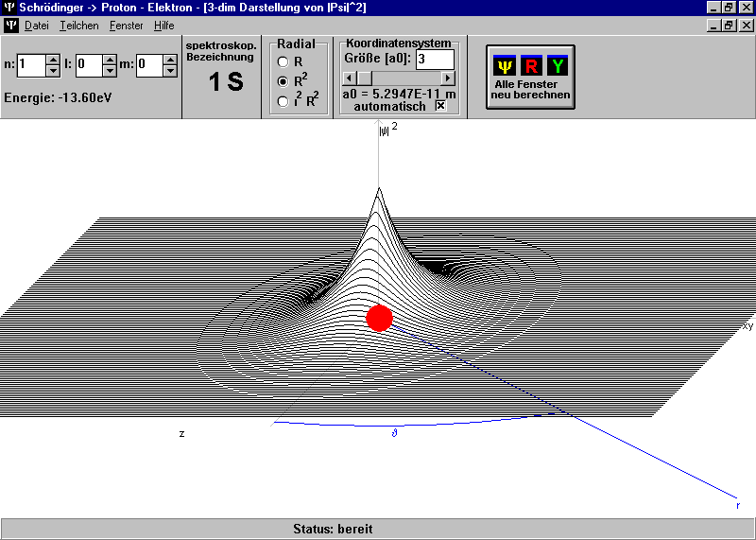756x540 pixels.
Task: Click Alle Fenster neu berechnen button
Action: click(x=530, y=78)
